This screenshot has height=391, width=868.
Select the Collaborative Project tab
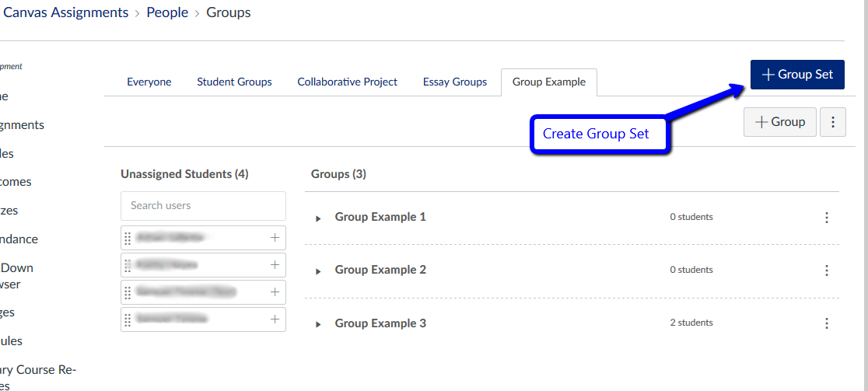347,82
